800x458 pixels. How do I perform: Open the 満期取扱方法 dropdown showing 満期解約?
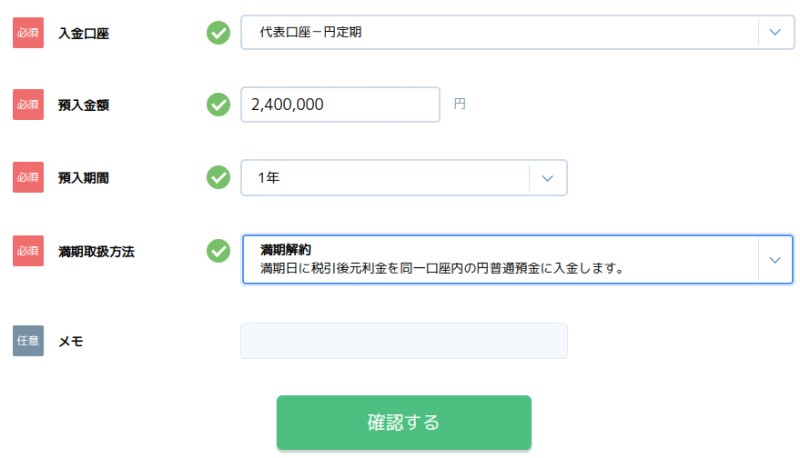(500, 259)
